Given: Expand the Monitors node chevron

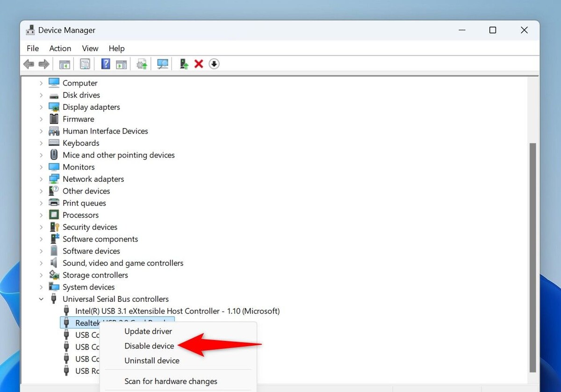Looking at the screenshot, I should tap(41, 167).
